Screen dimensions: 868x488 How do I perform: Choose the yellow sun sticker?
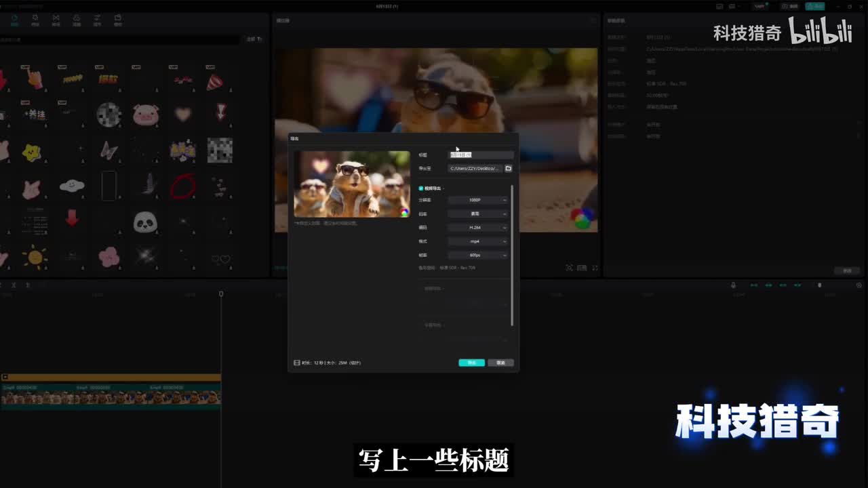(34, 256)
